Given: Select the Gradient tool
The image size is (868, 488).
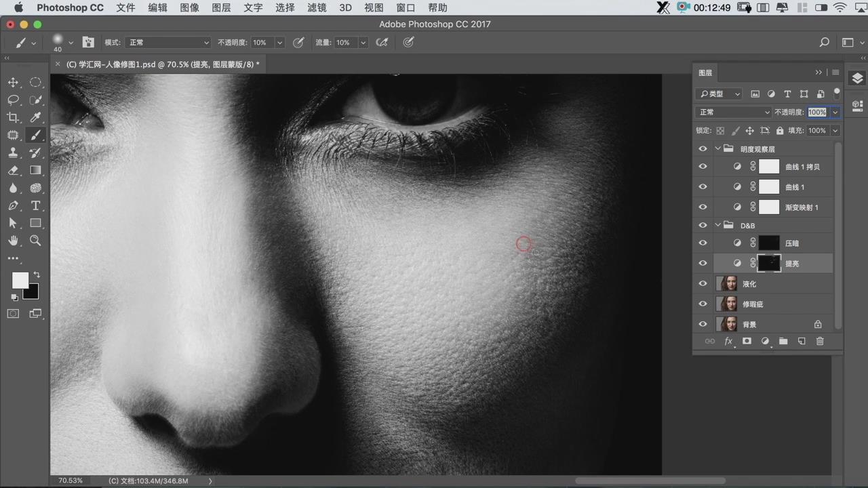Looking at the screenshot, I should [x=36, y=170].
